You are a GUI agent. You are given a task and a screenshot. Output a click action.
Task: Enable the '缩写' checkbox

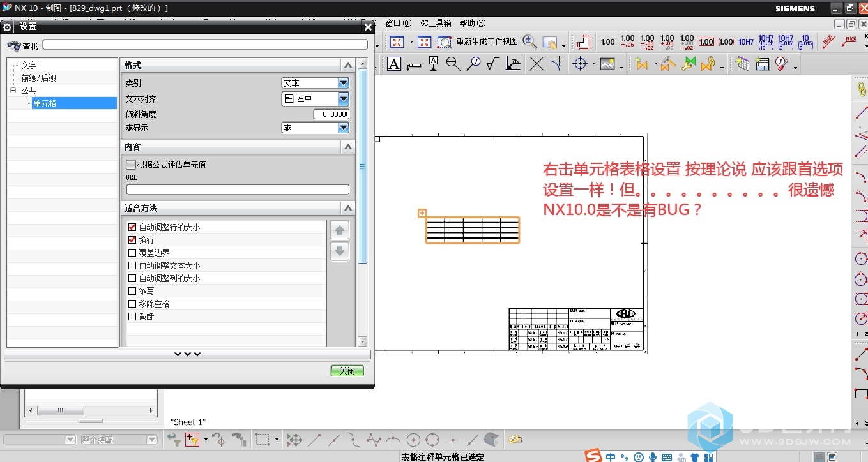pos(132,291)
